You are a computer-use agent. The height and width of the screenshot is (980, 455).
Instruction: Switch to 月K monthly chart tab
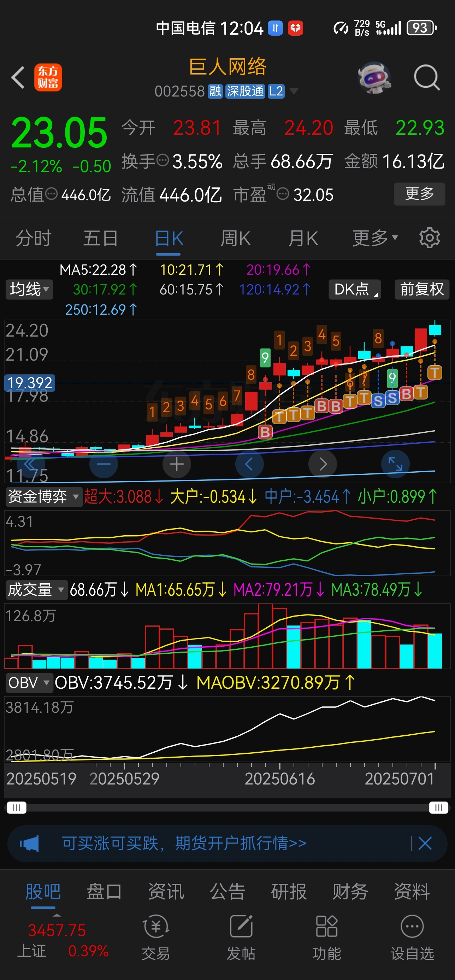303,238
